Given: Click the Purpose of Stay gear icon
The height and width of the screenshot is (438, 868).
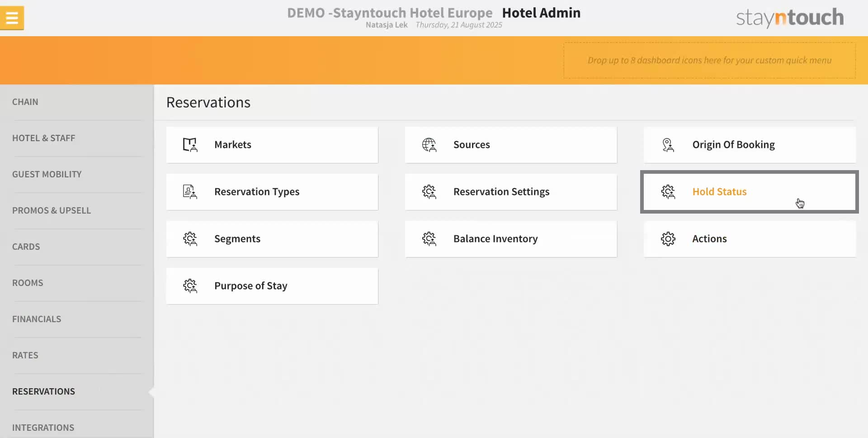Looking at the screenshot, I should (x=190, y=286).
